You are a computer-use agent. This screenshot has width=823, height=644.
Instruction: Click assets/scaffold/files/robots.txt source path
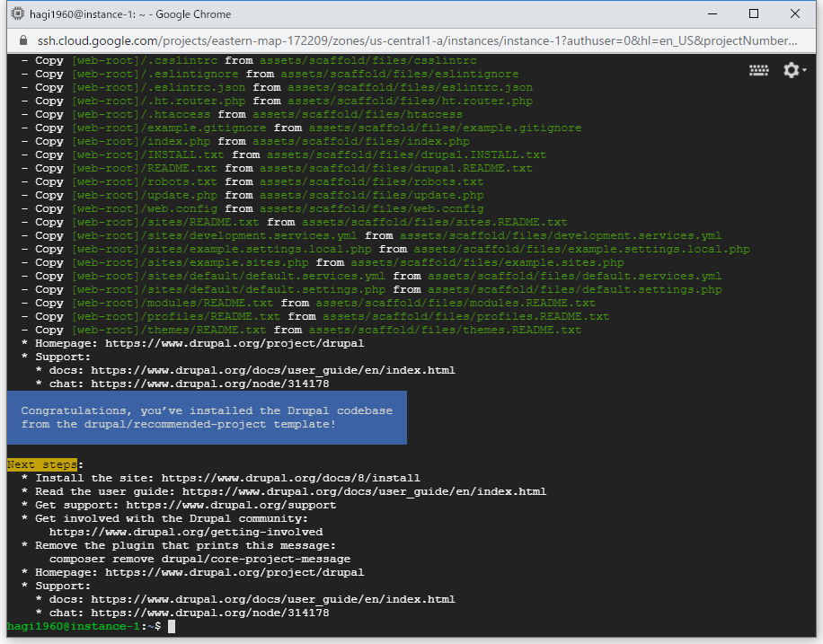click(x=372, y=181)
